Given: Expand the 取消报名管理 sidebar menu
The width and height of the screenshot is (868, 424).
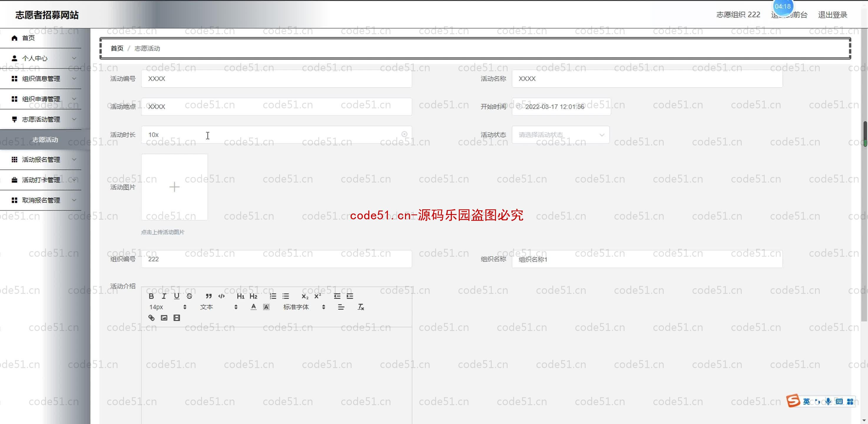Looking at the screenshot, I should (40, 200).
